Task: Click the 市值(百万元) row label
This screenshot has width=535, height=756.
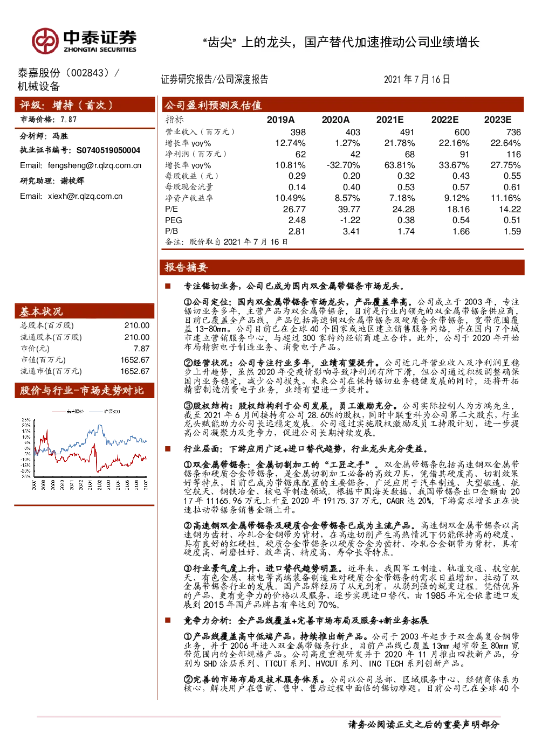Action: pos(43,360)
